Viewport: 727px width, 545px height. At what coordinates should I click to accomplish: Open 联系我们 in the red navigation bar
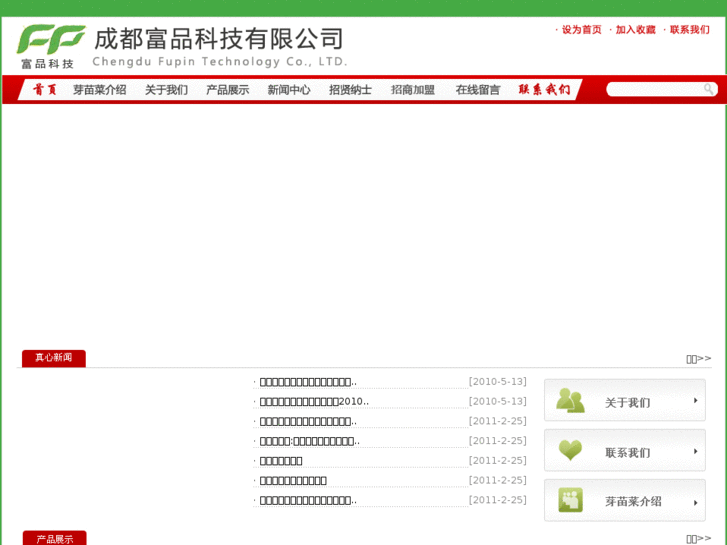click(544, 90)
